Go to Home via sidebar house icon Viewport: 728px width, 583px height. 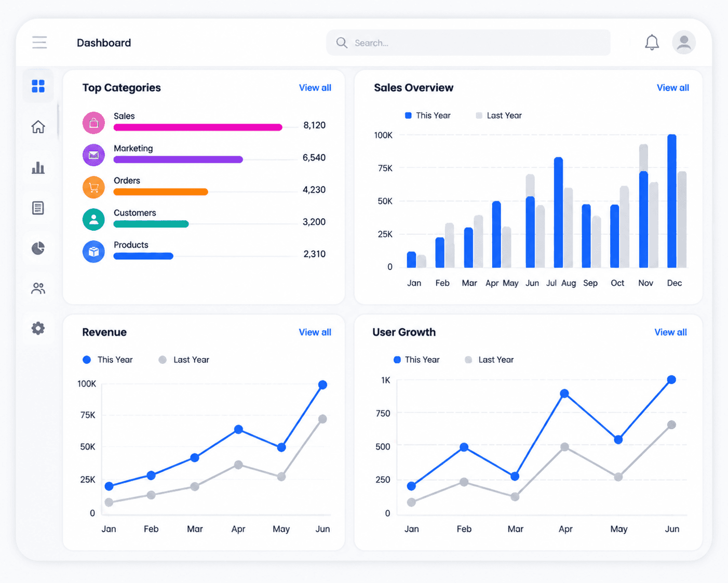click(38, 127)
